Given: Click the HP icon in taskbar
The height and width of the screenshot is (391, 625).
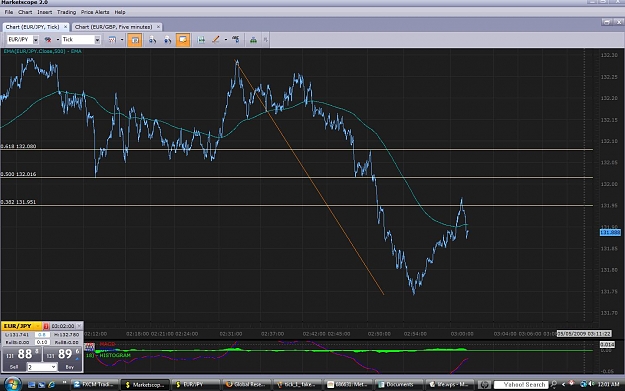Looking at the screenshot, I should (x=484, y=385).
